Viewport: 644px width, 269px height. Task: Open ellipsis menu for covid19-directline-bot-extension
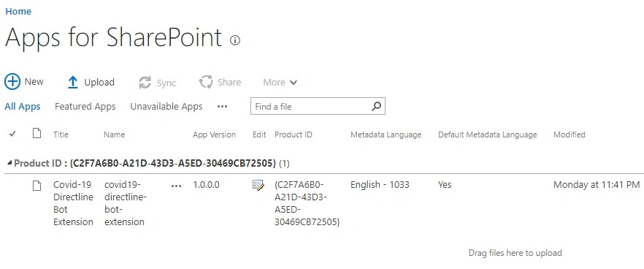[176, 186]
